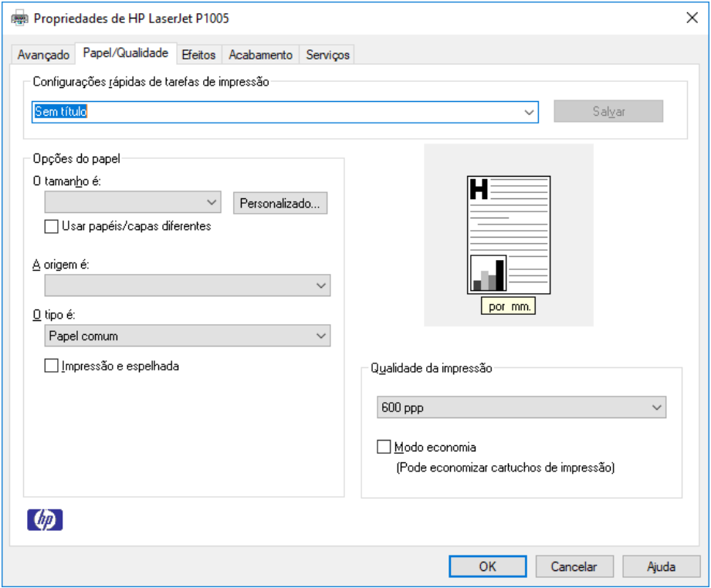
Task: Open the Efeitos tab
Action: (x=198, y=55)
